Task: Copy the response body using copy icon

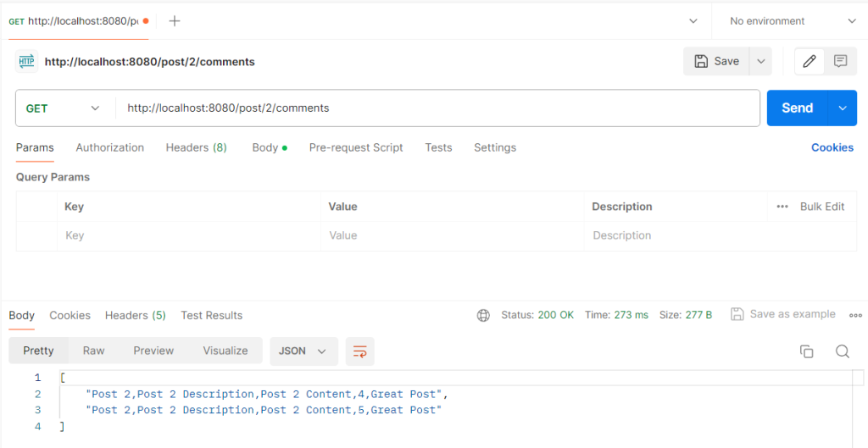Action: pos(806,351)
